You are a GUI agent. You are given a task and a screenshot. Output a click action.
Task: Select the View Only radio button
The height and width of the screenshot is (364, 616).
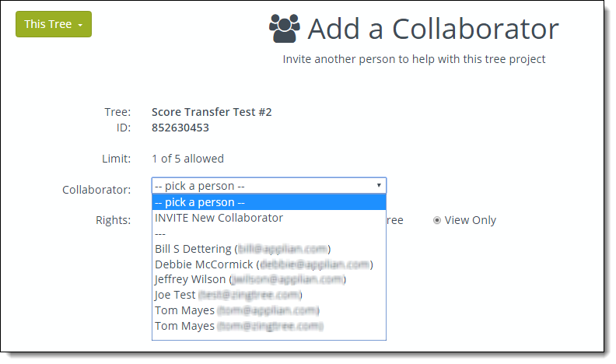pos(436,220)
